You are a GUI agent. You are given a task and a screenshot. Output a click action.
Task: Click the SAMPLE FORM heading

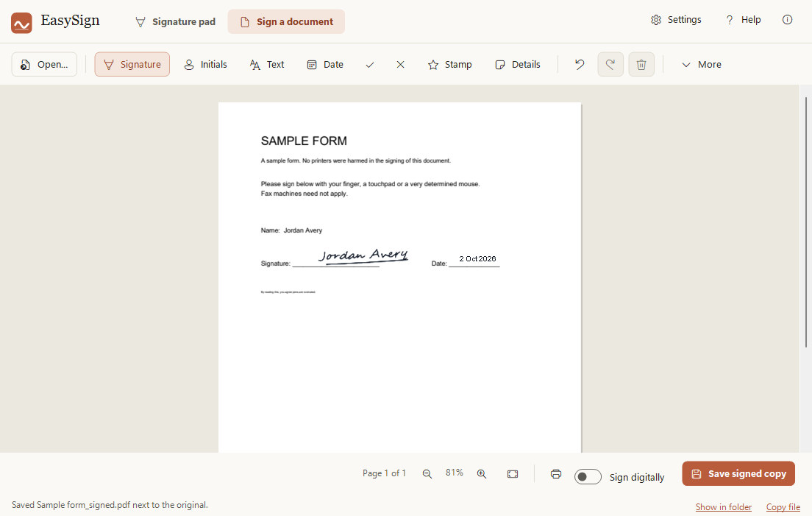(x=304, y=141)
